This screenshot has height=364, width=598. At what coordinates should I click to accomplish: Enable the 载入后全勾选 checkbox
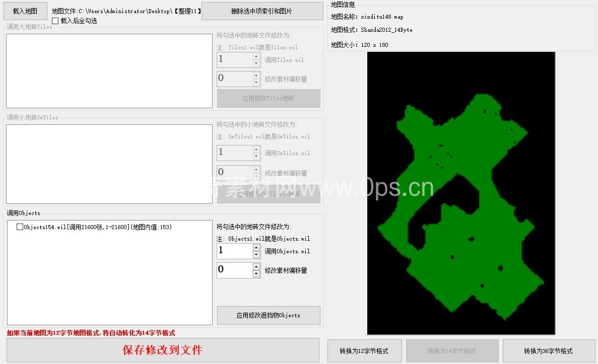(x=55, y=21)
